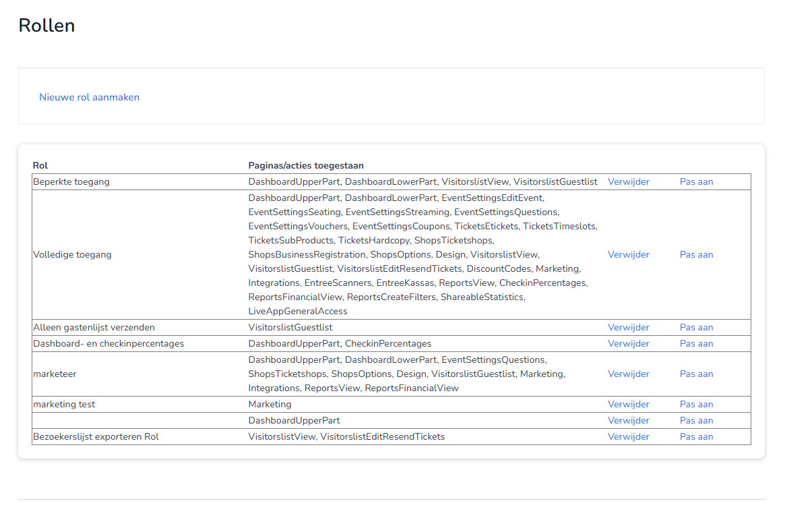Screen dimensions: 812x524
Task: Choose 'Pas aan' for 'Dashboard- en checkinpercentages'
Action: coord(696,344)
